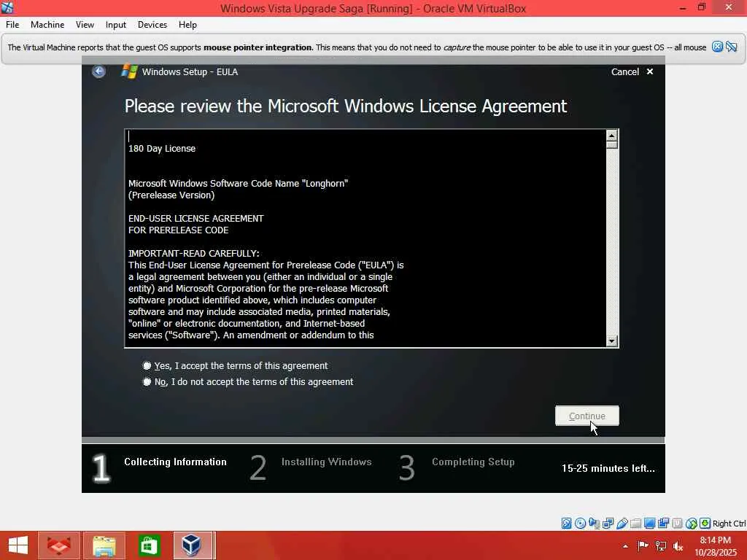This screenshot has height=560, width=747.
Task: Open the View menu
Action: (85, 25)
